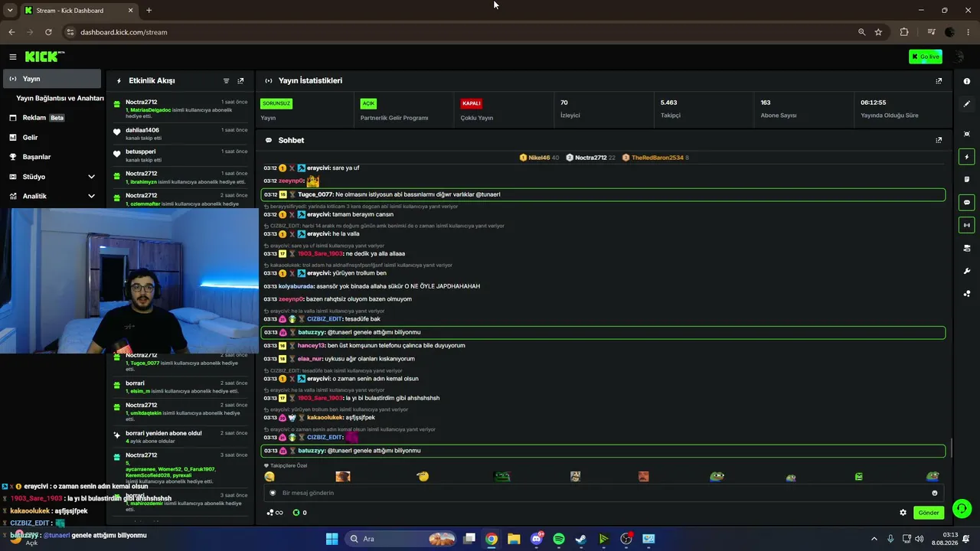980x551 pixels.
Task: Click the Sohbet speech bubble icon
Action: point(269,140)
